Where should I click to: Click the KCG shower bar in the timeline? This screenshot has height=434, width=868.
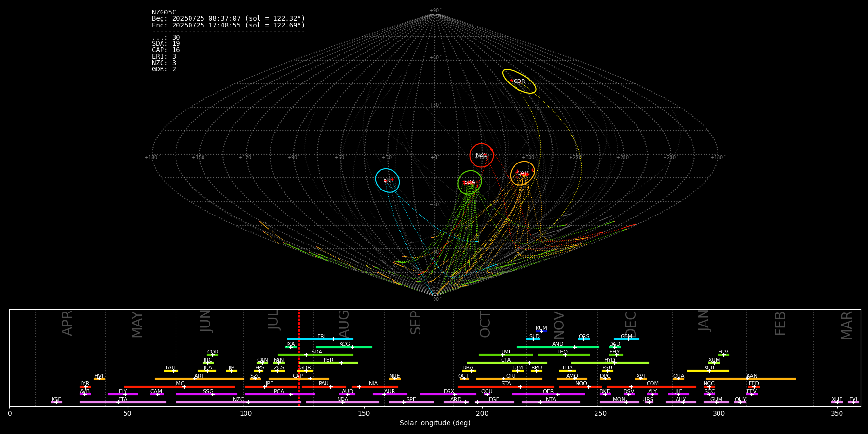pos(344,347)
